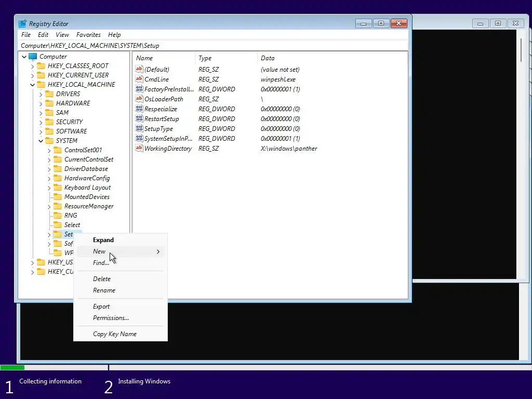Click the MountedDevices folder icon
This screenshot has width=532, height=399.
click(58, 197)
